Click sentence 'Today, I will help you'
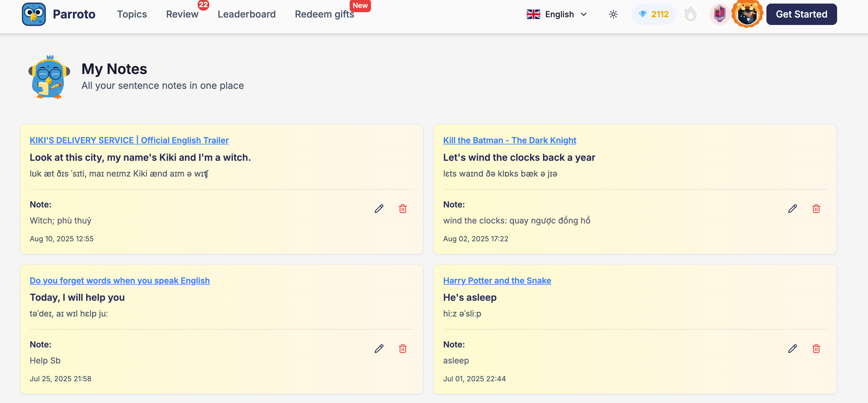 [x=77, y=297]
